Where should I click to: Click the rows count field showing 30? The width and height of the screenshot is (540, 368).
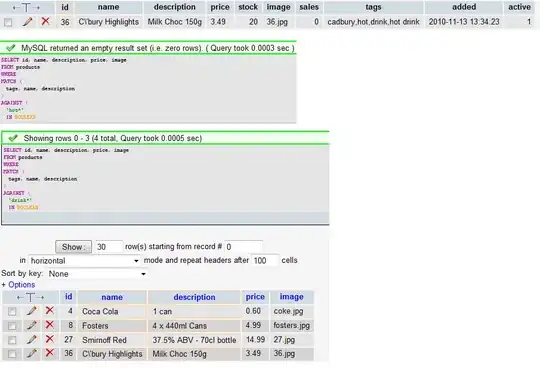[109, 247]
